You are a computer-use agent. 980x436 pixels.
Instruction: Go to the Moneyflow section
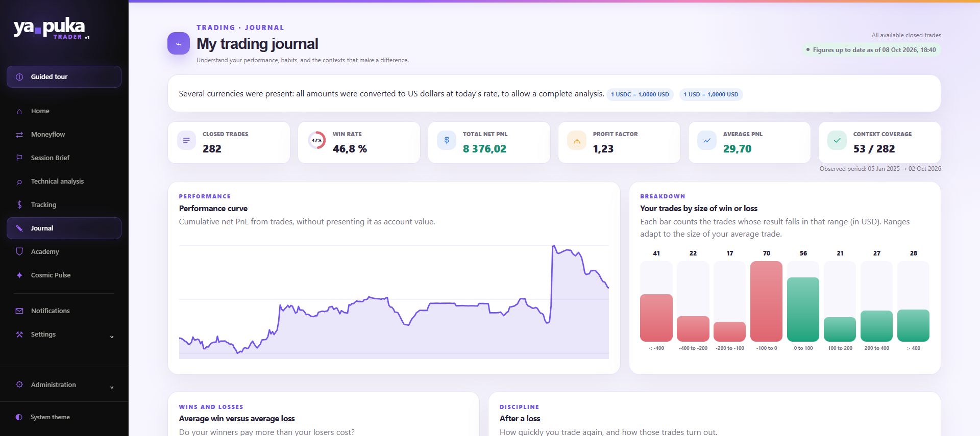[64, 135]
